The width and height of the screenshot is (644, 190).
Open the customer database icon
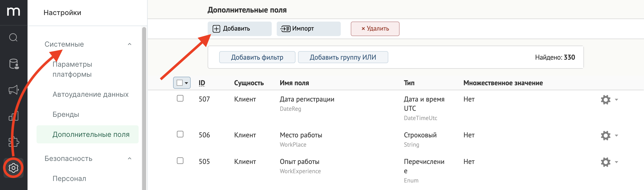pos(14,64)
